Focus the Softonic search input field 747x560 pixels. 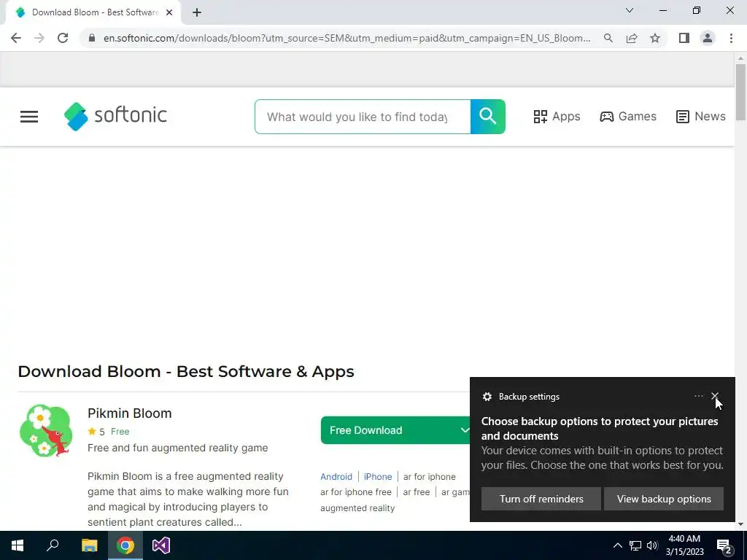363,117
